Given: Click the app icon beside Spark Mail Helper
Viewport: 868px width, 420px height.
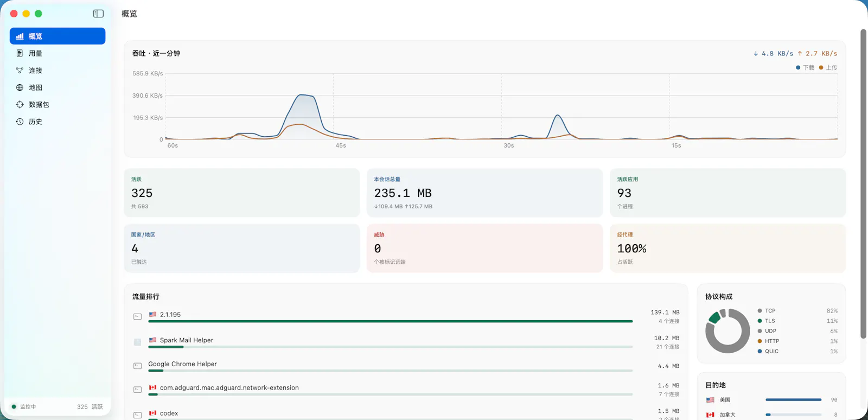Looking at the screenshot, I should coord(138,342).
